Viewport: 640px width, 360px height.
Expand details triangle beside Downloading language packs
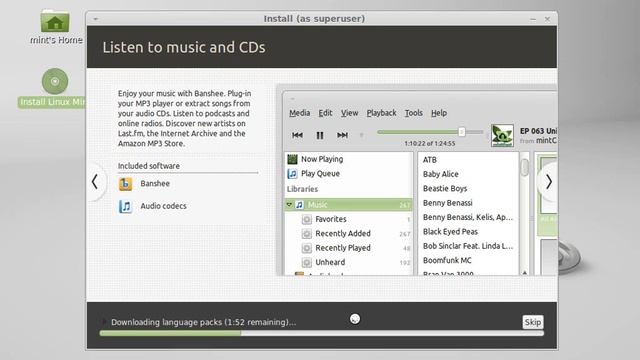pos(104,322)
